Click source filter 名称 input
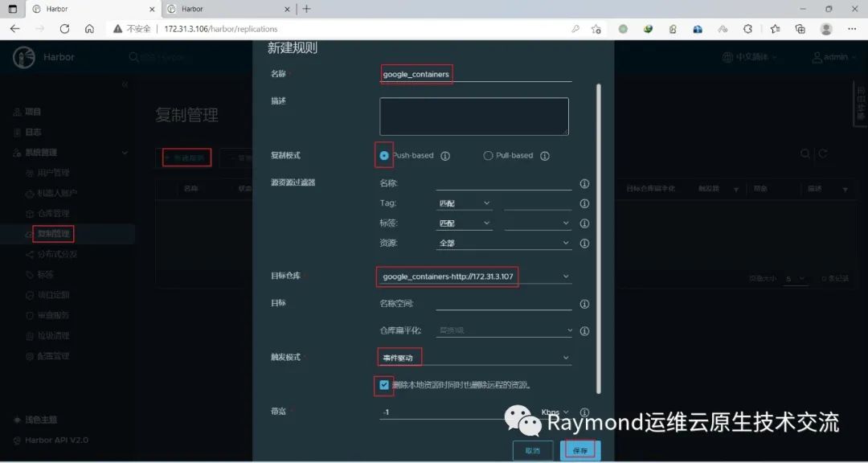Screen dimensions: 868x463 coord(504,183)
